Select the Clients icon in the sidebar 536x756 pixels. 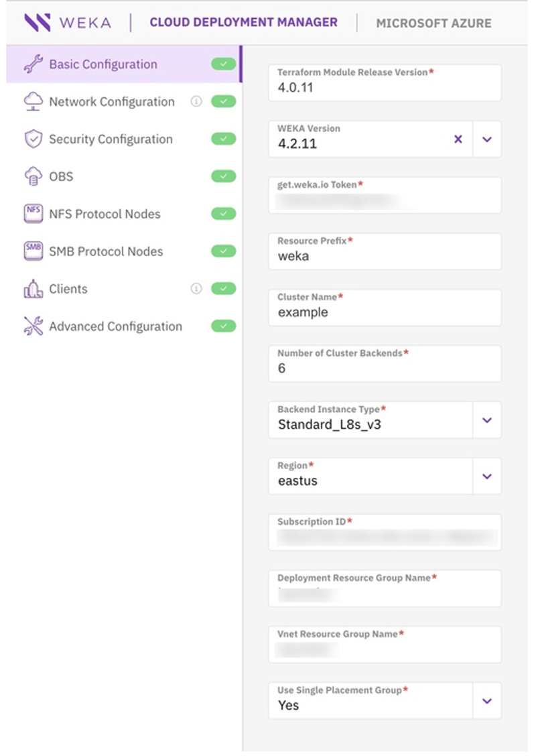32,289
